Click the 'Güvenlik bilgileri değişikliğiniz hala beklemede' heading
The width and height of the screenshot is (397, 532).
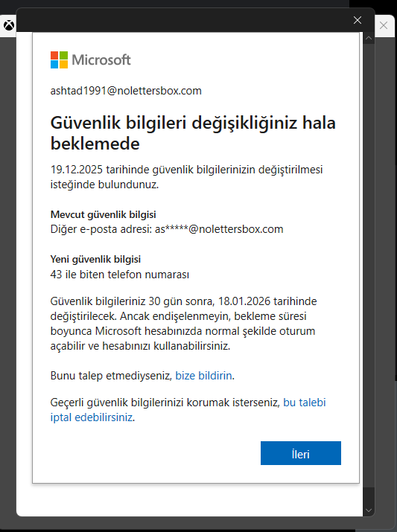pyautogui.click(x=193, y=132)
